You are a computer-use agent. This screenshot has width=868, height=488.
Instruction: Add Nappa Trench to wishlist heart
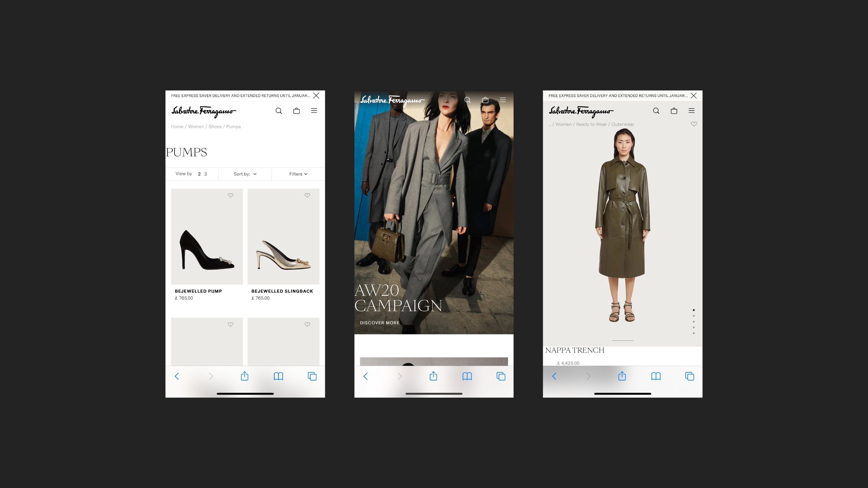pos(694,124)
